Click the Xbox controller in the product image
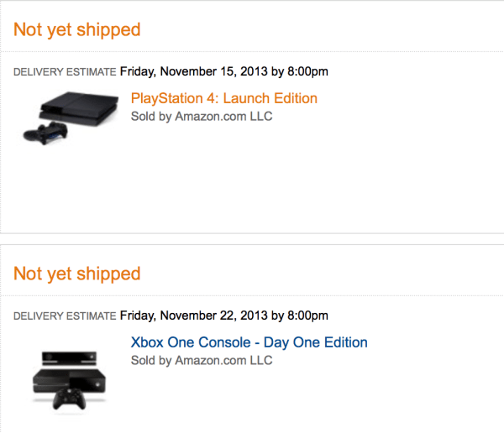Viewport: 504px width, 433px height. click(x=71, y=399)
